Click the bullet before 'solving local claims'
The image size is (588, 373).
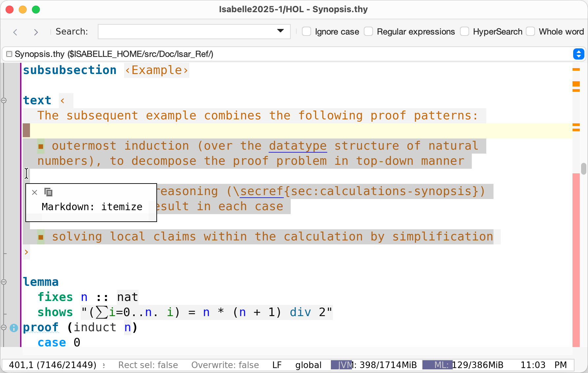click(41, 237)
